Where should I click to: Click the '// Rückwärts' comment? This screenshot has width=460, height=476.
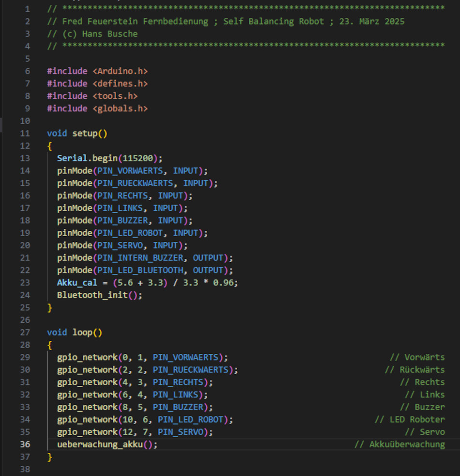[x=415, y=370]
